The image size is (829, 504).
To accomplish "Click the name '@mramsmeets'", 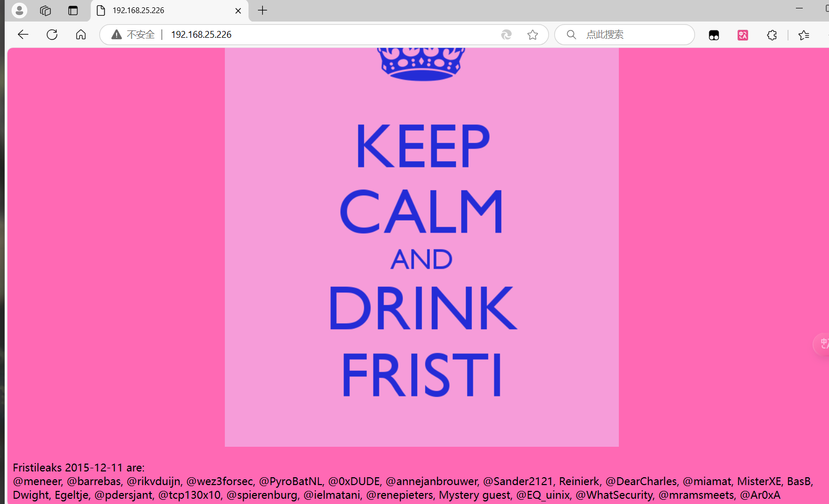I will (696, 495).
